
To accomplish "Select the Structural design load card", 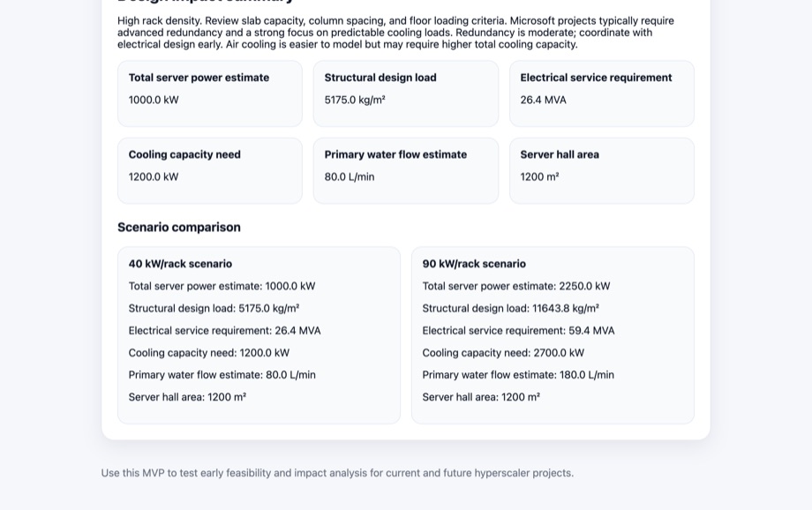I will click(405, 94).
